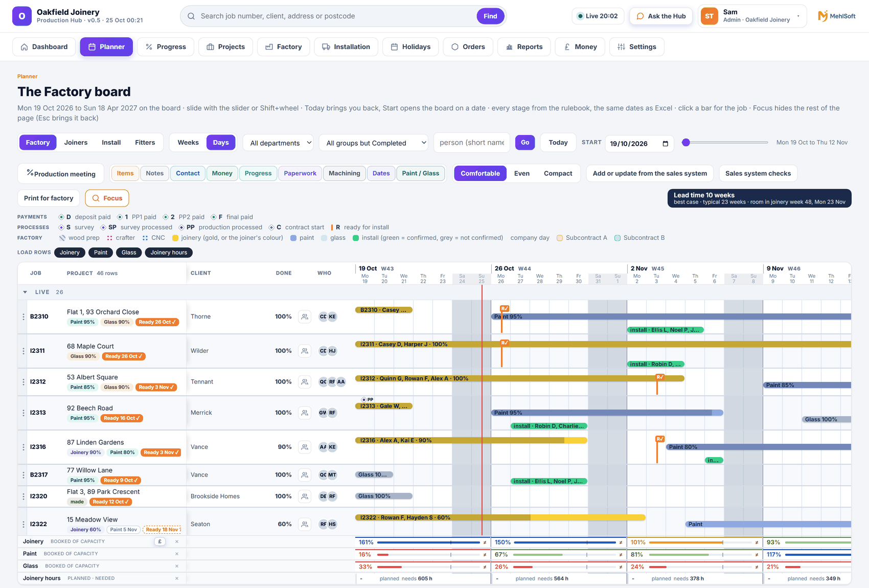869x588 pixels.
Task: Toggle the Money layer chip
Action: pos(222,173)
